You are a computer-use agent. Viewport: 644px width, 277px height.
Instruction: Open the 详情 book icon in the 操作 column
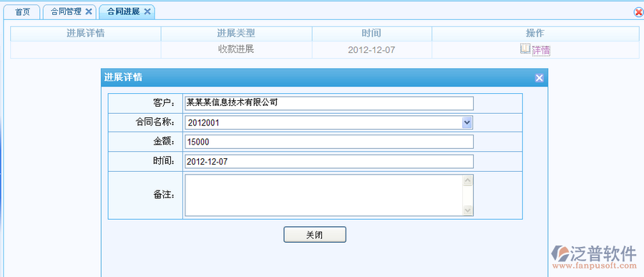tap(525, 49)
